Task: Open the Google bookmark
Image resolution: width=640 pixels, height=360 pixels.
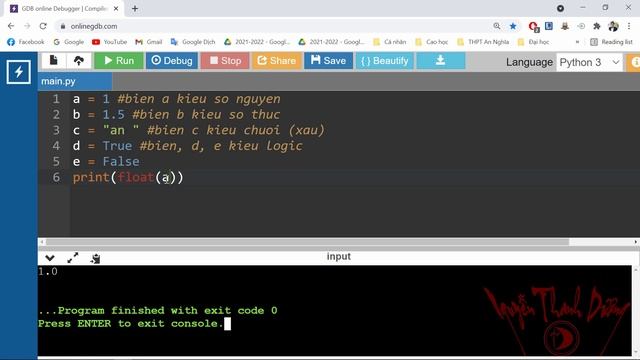Action: [69, 42]
